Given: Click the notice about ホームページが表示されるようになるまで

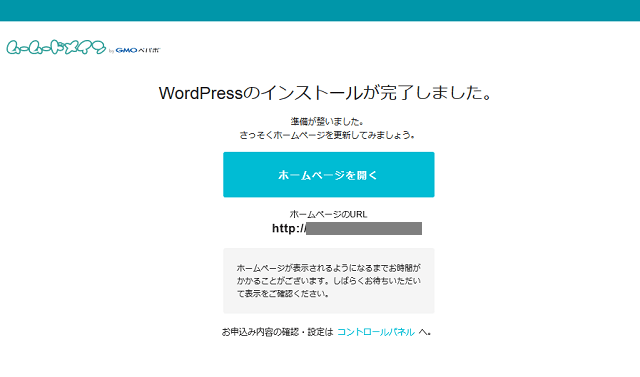Looking at the screenshot, I should [329, 281].
